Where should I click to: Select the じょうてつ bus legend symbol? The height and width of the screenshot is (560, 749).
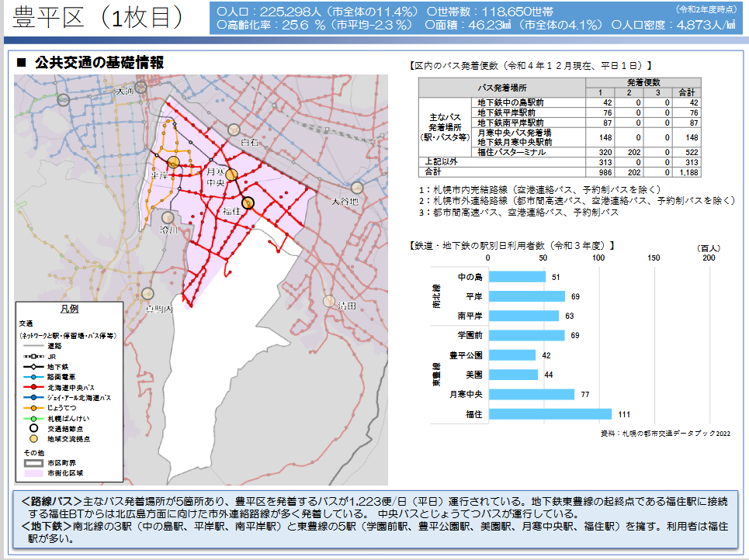coord(33,407)
